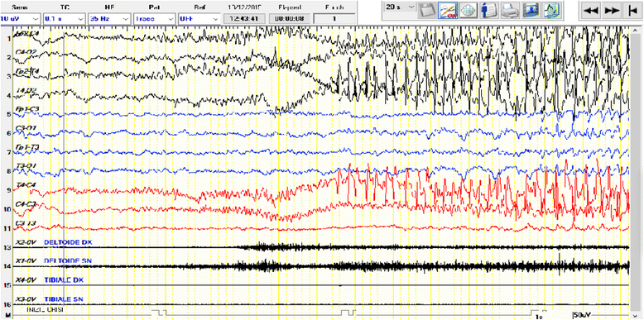Click the C4-C3 channel label

point(25,204)
